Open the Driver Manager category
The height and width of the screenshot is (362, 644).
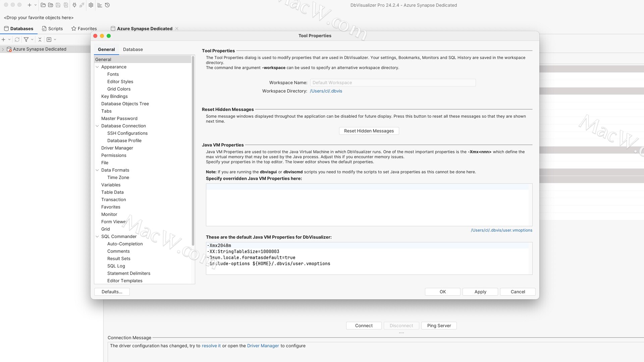coord(117,148)
